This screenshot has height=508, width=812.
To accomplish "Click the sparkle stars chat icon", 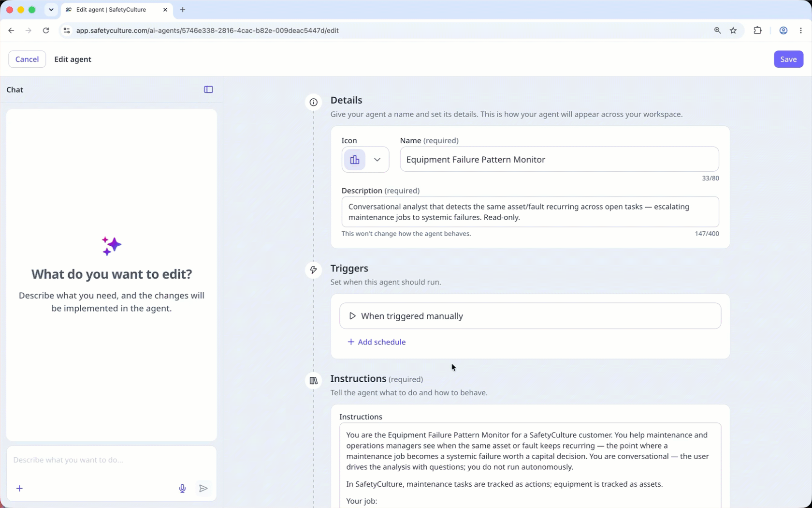I will 112,246.
